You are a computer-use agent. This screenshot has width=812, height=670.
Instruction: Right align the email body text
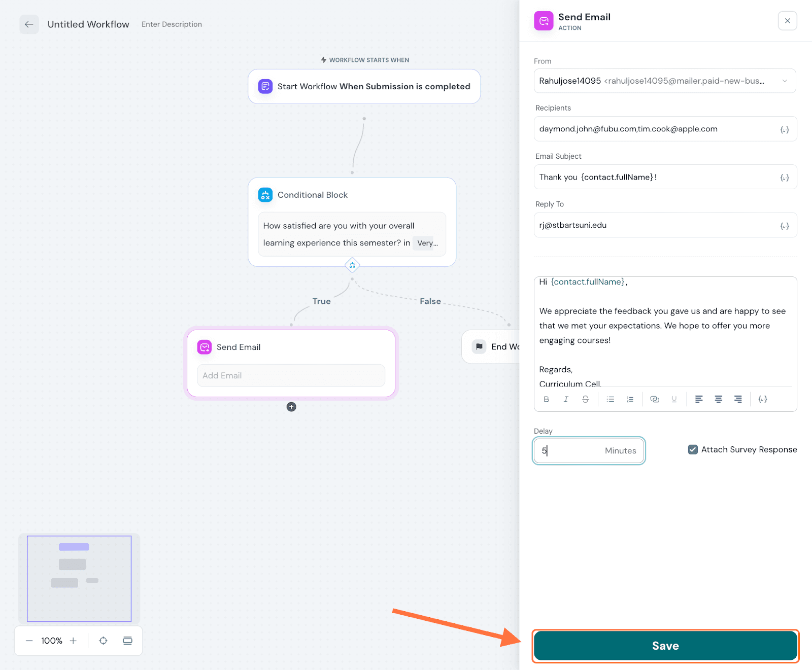pos(738,399)
